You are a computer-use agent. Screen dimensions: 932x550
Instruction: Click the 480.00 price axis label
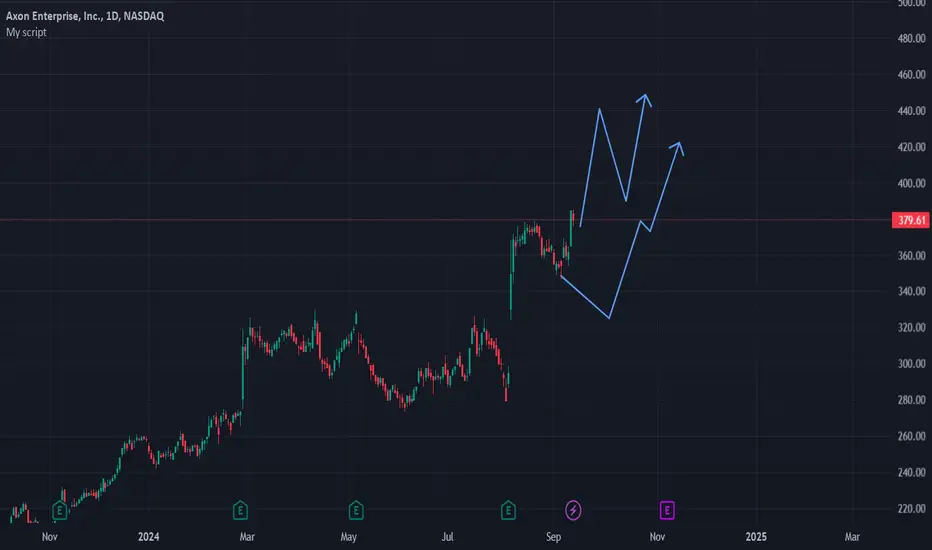click(911, 39)
